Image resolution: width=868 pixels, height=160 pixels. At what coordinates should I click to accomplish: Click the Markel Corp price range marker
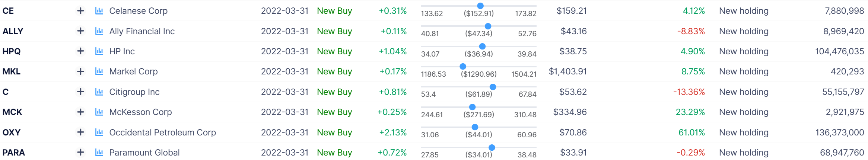pyautogui.click(x=463, y=67)
